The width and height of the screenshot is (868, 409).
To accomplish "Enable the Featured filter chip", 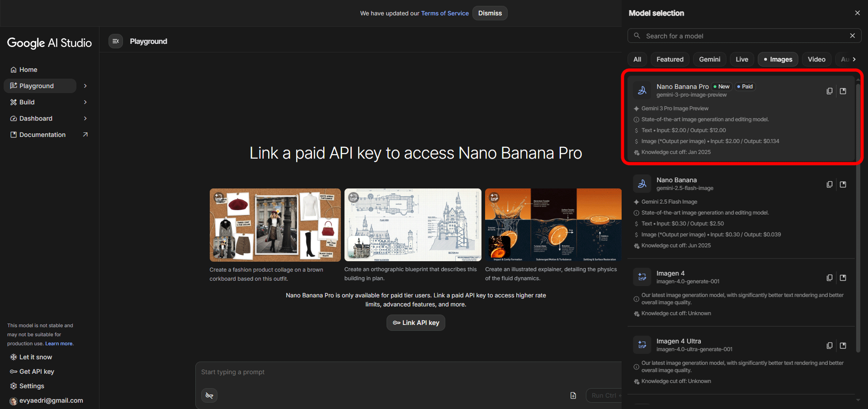I will click(670, 59).
